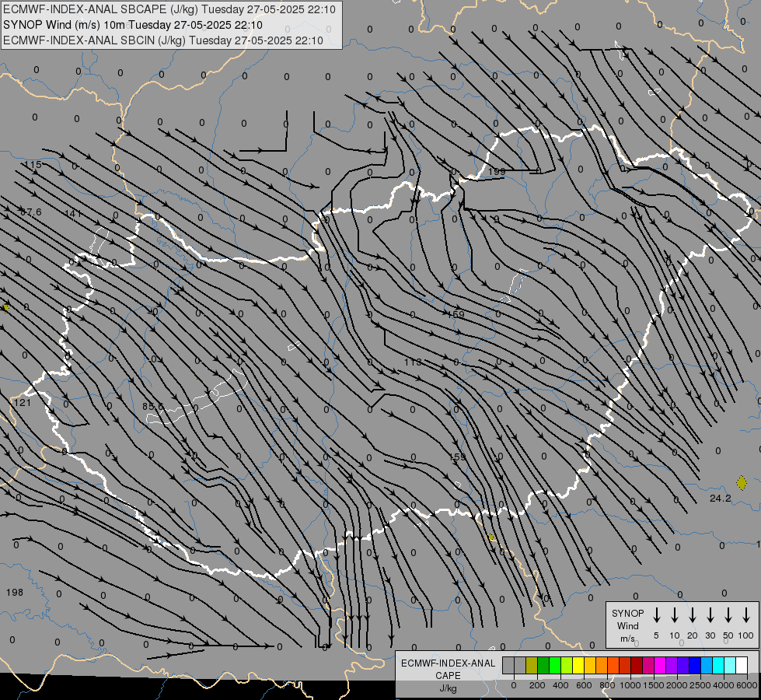761x700 pixels.
Task: Click the 87,6 value on the map
Action: pos(31,212)
